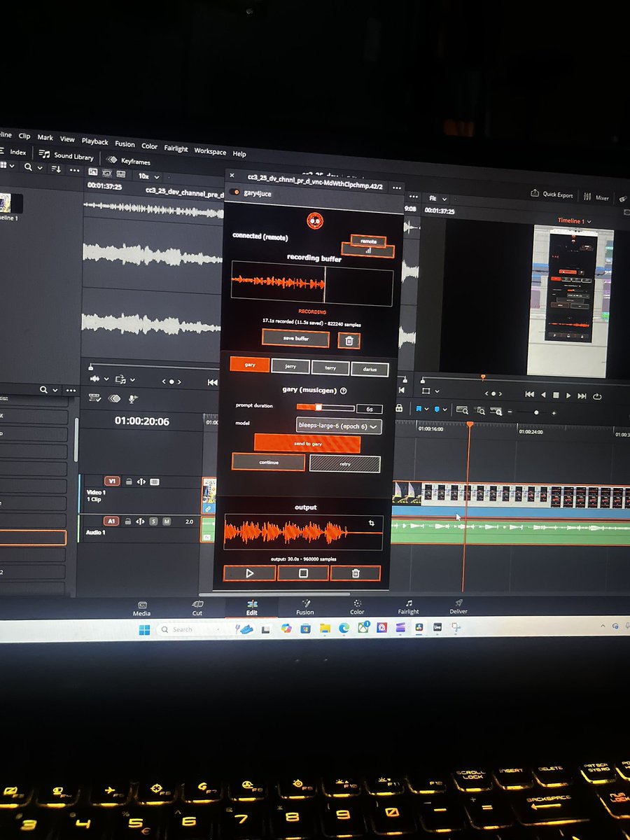Select the jerry tab
This screenshot has width=630, height=840.
point(290,366)
